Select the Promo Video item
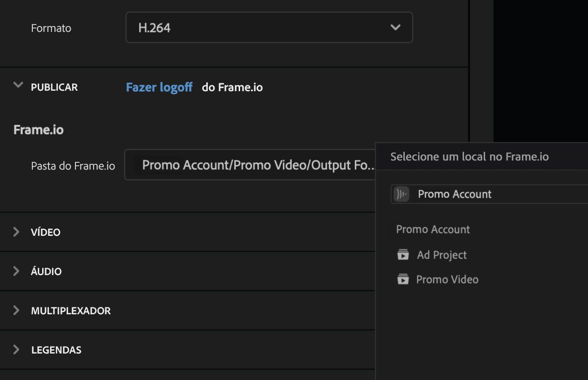Image resolution: width=588 pixels, height=380 pixels. coord(447,279)
